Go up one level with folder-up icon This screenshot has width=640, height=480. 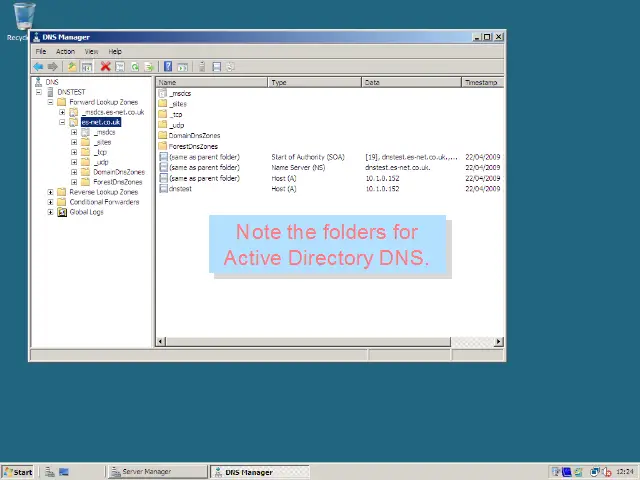coord(72,67)
